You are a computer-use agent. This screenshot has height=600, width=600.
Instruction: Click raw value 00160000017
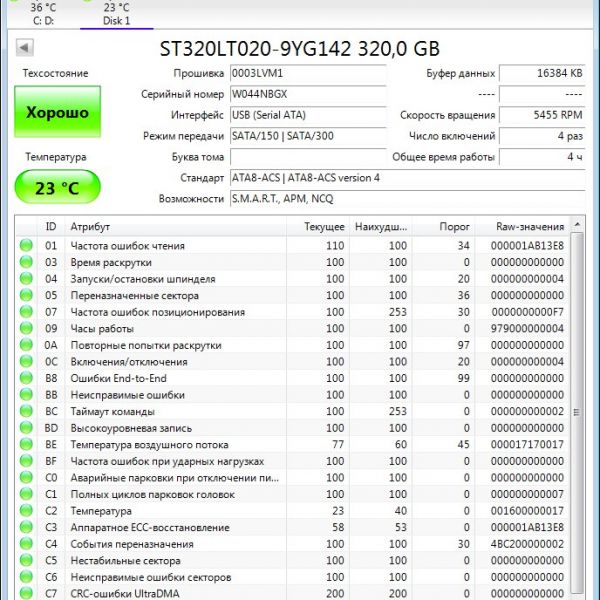point(527,511)
